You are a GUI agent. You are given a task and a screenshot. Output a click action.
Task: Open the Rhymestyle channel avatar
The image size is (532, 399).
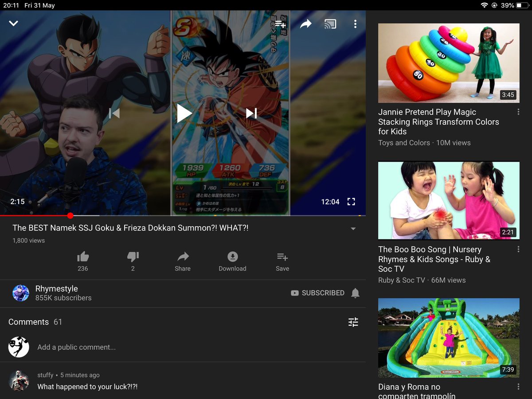pyautogui.click(x=21, y=293)
